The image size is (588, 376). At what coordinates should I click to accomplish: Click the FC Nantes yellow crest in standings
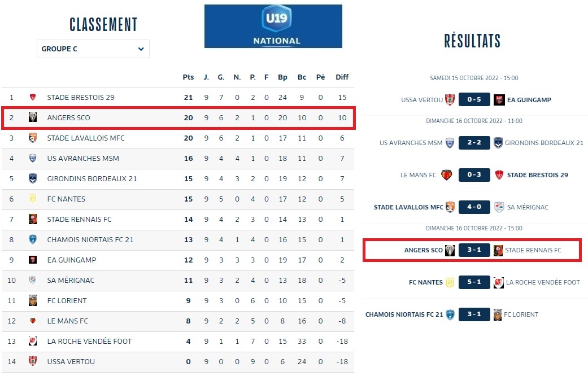pos(33,199)
